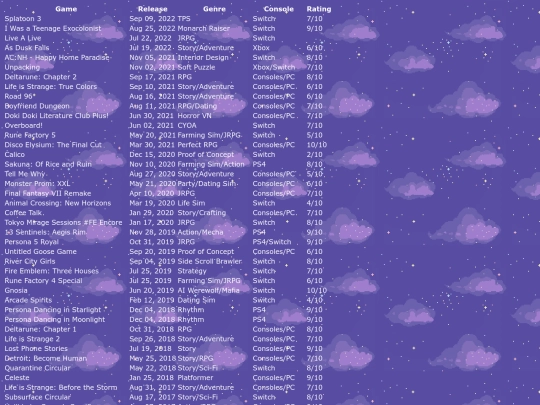Click the Console column header
Image resolution: width=540 pixels, height=405 pixels.
click(279, 9)
